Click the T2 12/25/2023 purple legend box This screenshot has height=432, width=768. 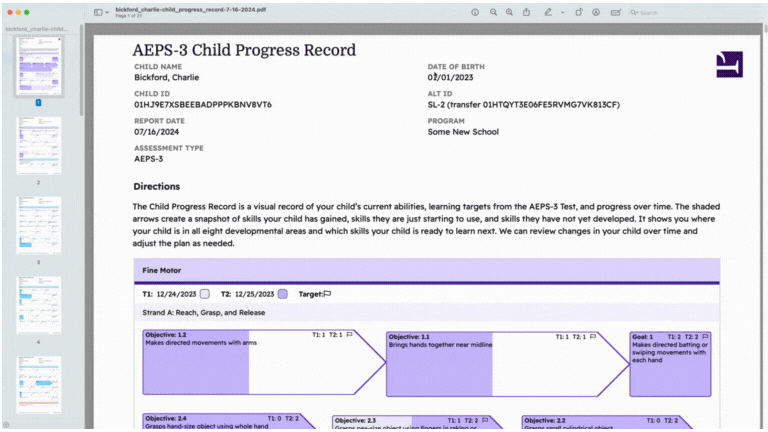[283, 294]
